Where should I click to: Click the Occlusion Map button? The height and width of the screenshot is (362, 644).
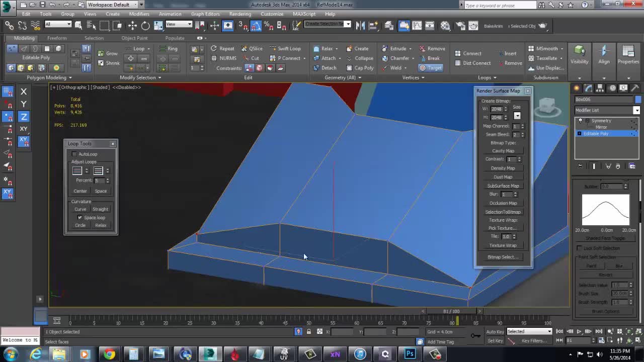pos(503,203)
